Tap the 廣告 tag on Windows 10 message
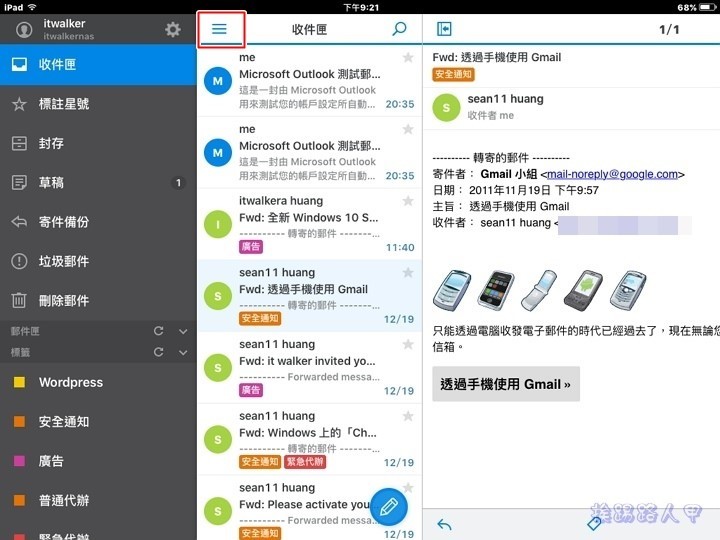 [251, 247]
